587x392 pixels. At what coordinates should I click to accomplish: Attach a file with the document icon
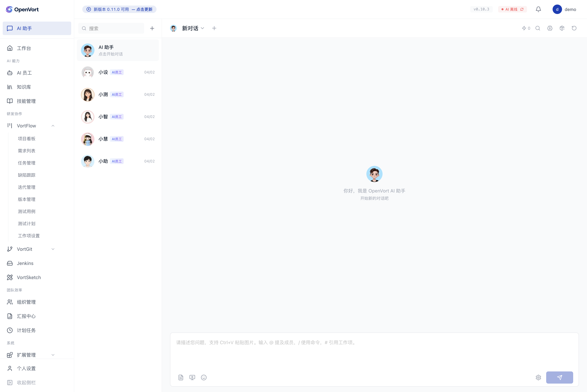(x=181, y=377)
